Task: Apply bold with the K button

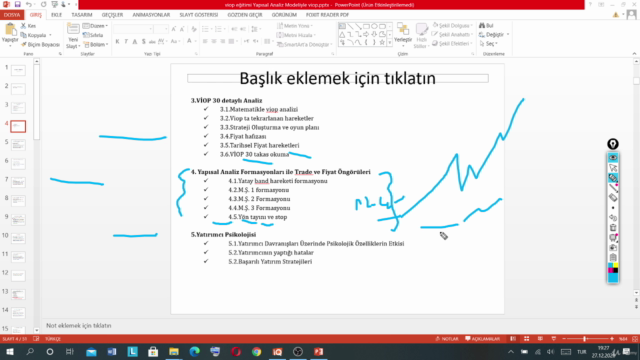Action: tap(118, 41)
